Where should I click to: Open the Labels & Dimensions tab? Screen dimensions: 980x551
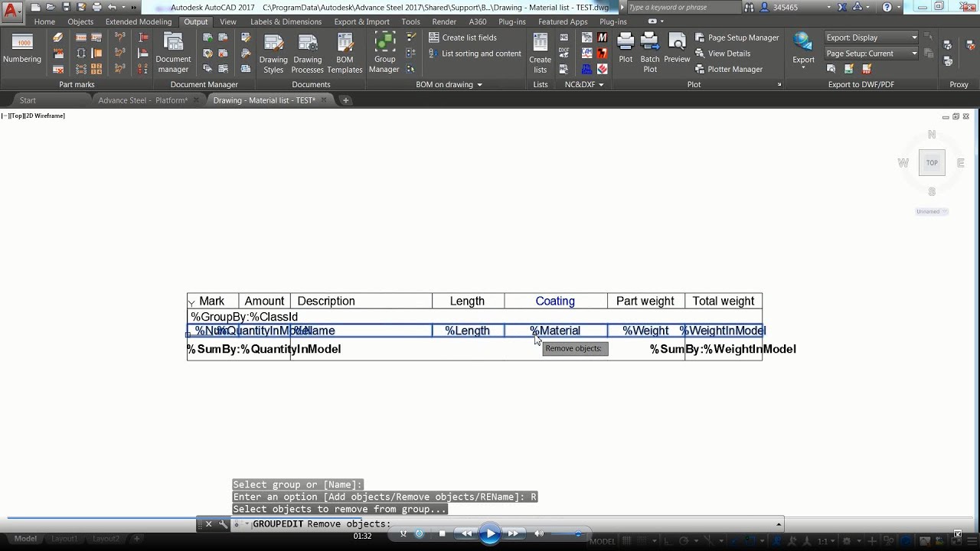tap(286, 21)
